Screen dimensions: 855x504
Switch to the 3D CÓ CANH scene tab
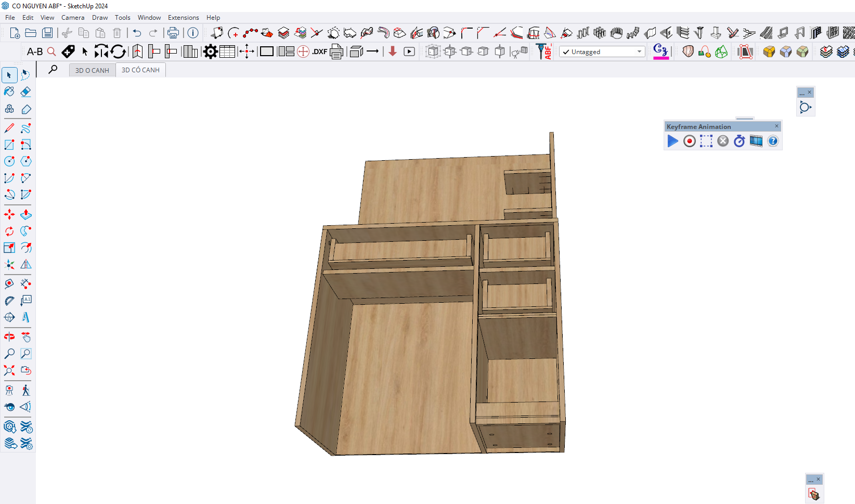coord(140,70)
